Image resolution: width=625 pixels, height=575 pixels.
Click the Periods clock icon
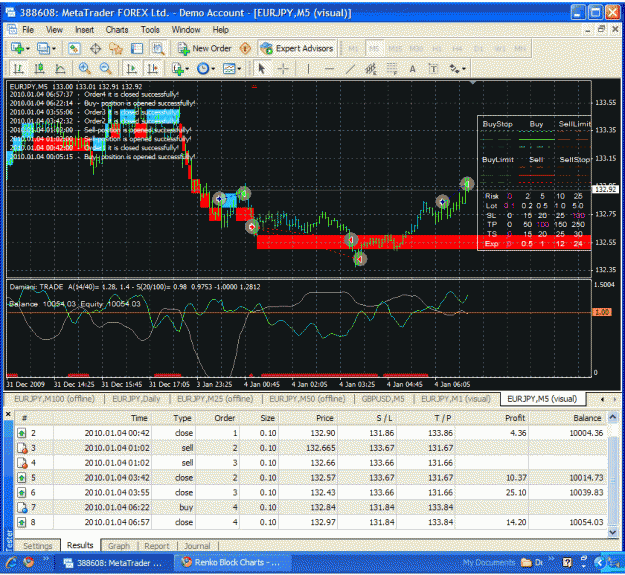point(203,69)
